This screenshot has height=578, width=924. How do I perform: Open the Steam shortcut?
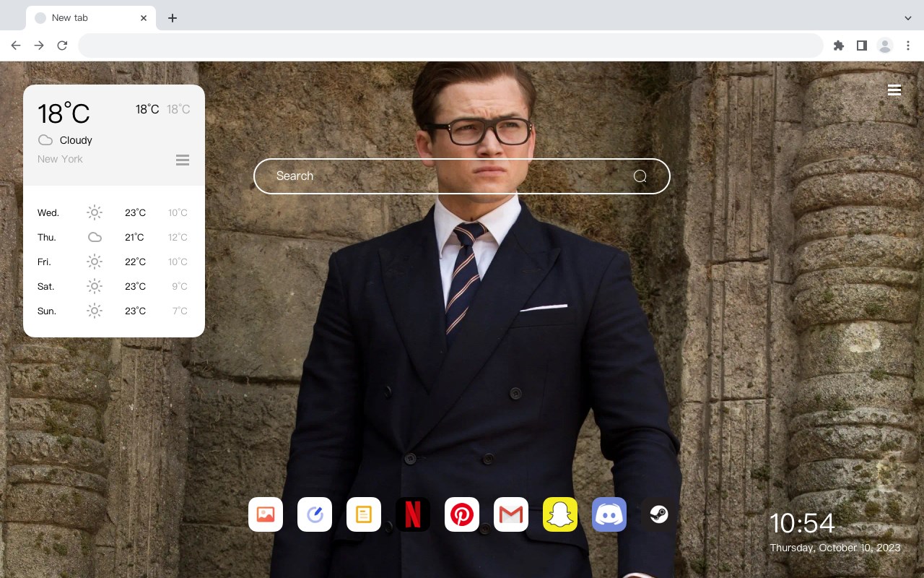[x=658, y=514]
